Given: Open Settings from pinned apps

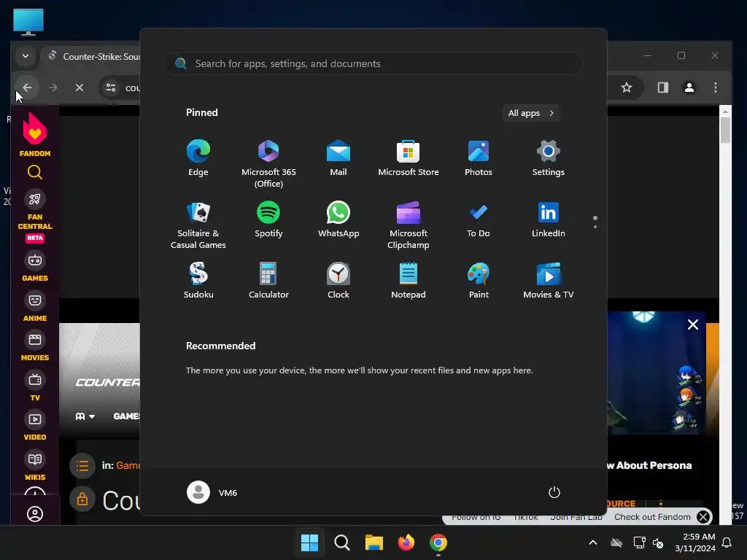Looking at the screenshot, I should [x=549, y=158].
